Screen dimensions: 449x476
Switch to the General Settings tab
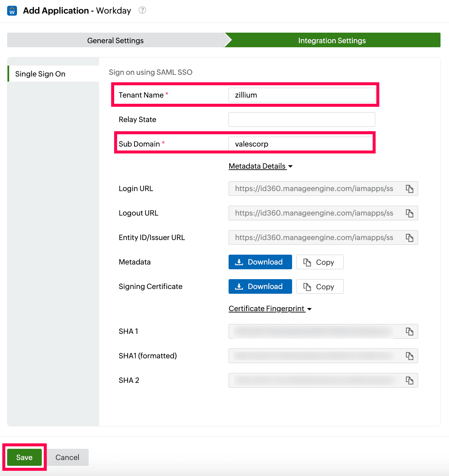tap(115, 40)
